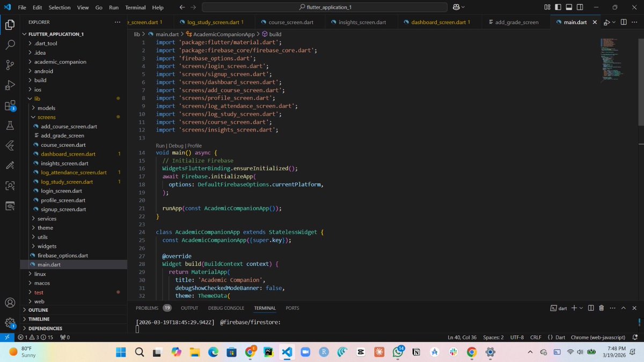Switch to the PROBLEMS panel tab
Image resolution: width=644 pixels, height=362 pixels.
(x=153, y=308)
